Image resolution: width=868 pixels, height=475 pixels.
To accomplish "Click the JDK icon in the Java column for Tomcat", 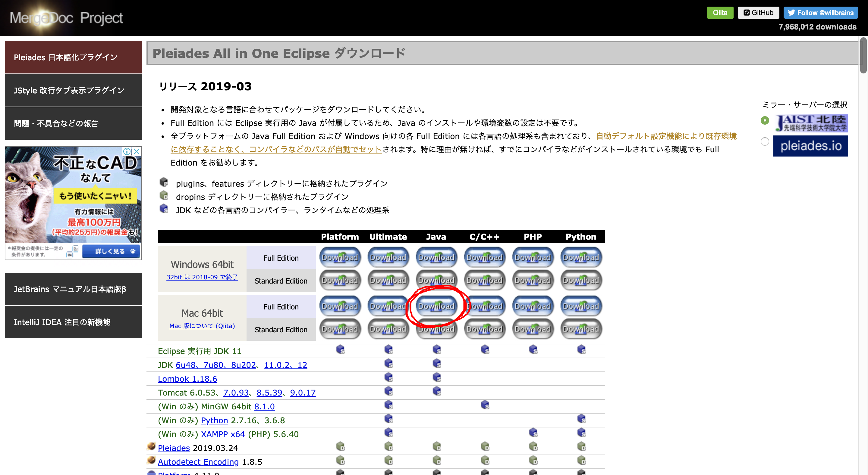I will [x=437, y=392].
